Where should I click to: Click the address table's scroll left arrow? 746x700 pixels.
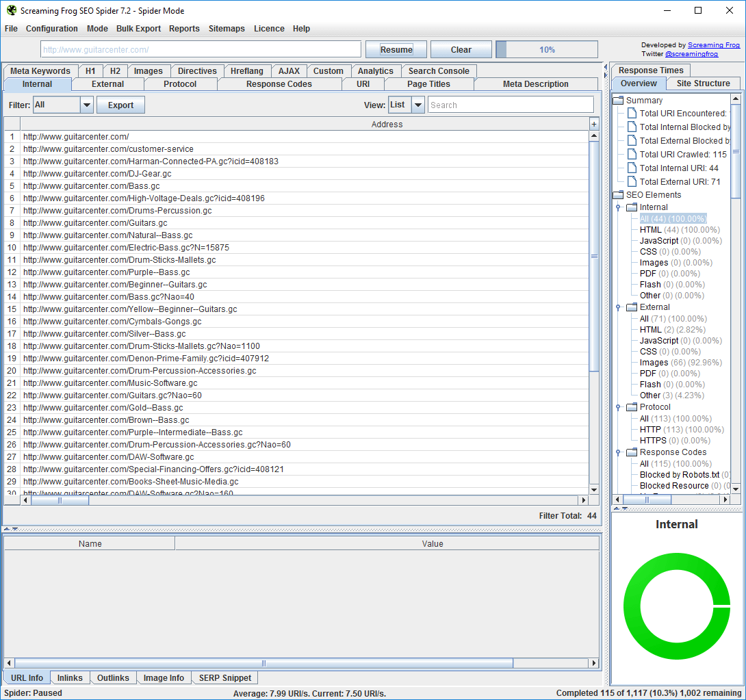coord(25,500)
